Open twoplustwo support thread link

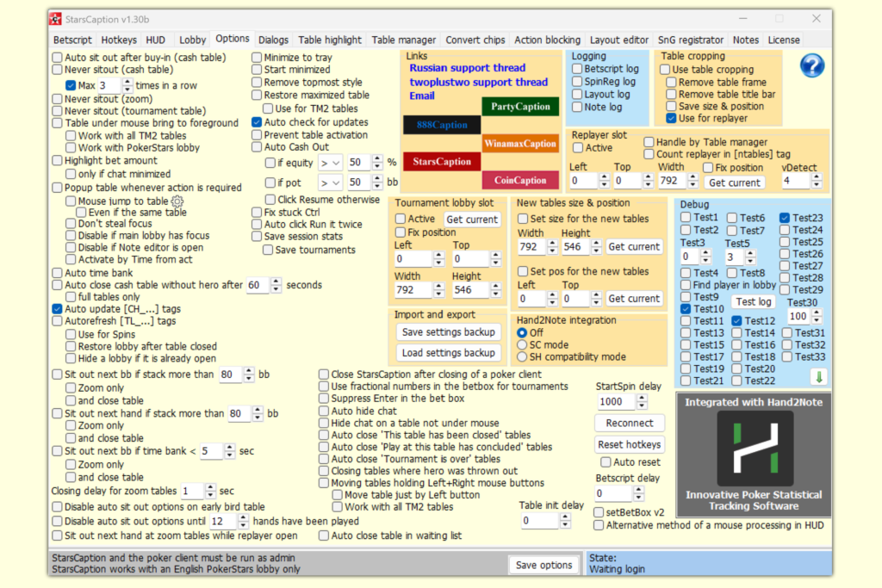click(478, 82)
